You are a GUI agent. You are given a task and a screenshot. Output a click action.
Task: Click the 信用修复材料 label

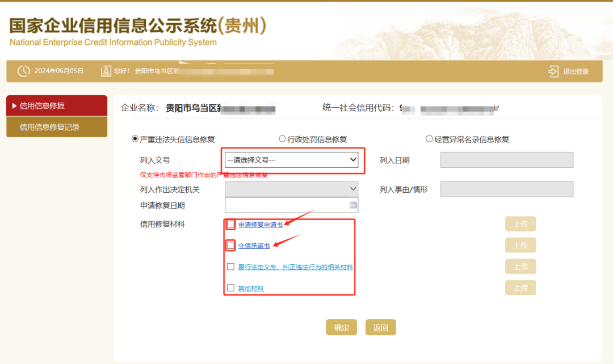pos(162,224)
